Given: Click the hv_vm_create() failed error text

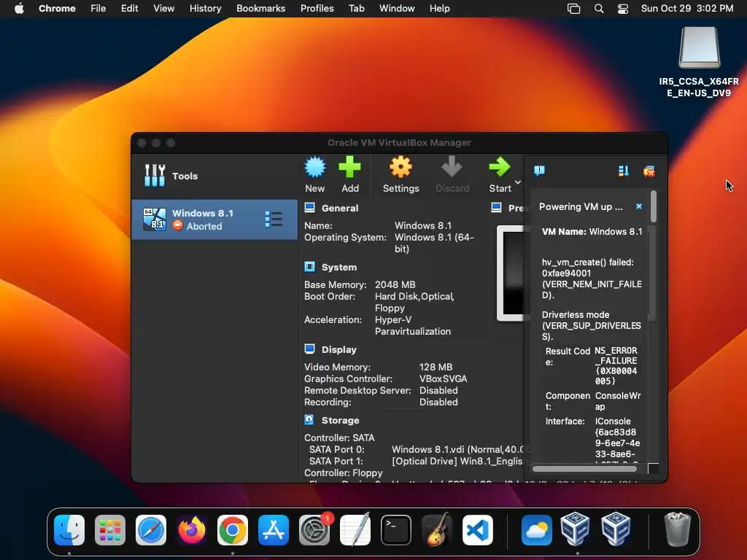Looking at the screenshot, I should pyautogui.click(x=592, y=279).
